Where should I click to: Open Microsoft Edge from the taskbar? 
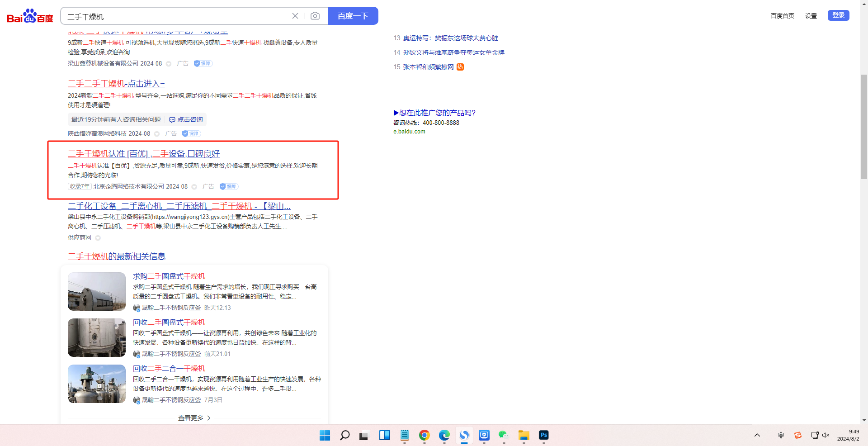click(444, 435)
